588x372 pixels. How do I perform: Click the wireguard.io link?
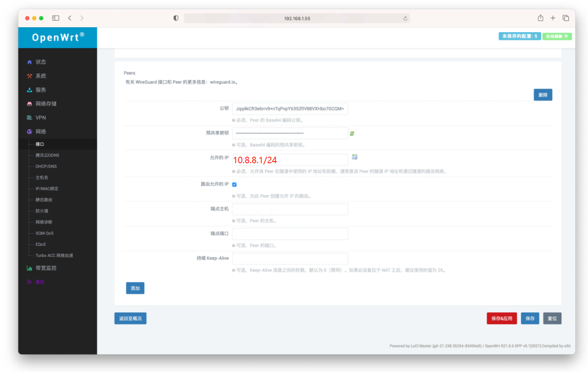pos(223,82)
